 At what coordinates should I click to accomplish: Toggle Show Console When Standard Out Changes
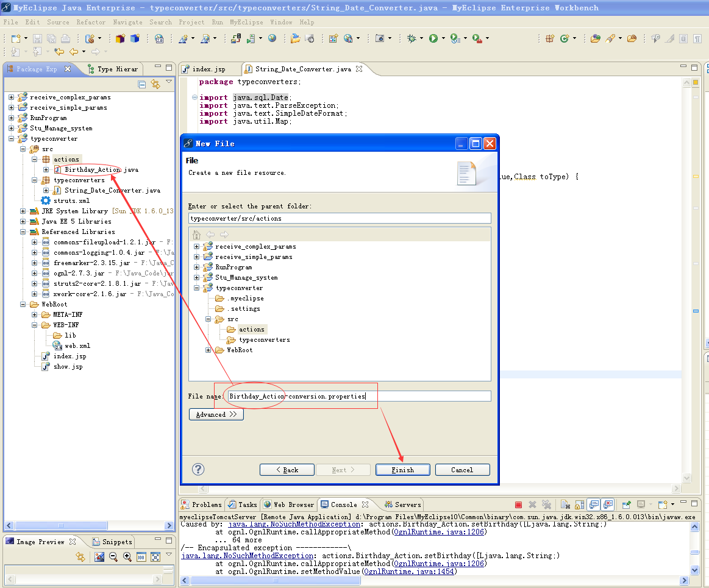[594, 505]
